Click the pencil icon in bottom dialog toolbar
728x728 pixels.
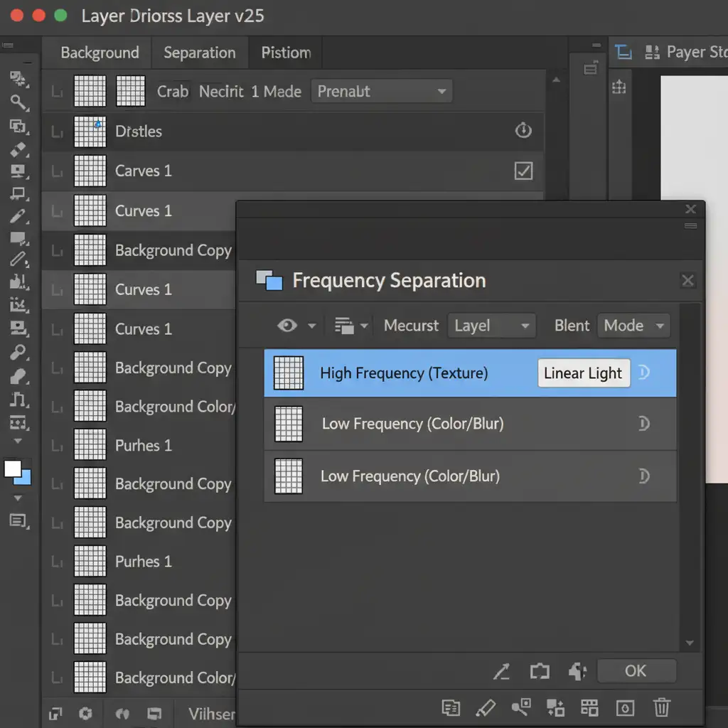tap(485, 707)
